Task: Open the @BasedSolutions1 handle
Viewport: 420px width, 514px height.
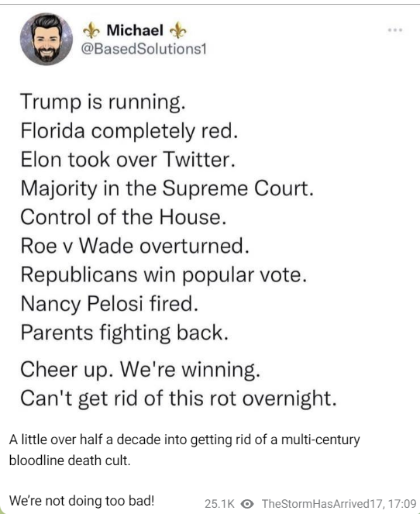Action: point(144,49)
